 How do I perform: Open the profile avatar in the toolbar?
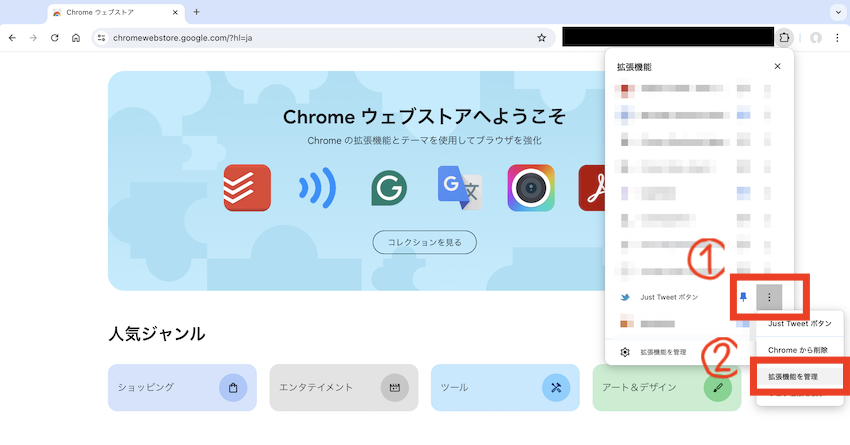coord(816,38)
